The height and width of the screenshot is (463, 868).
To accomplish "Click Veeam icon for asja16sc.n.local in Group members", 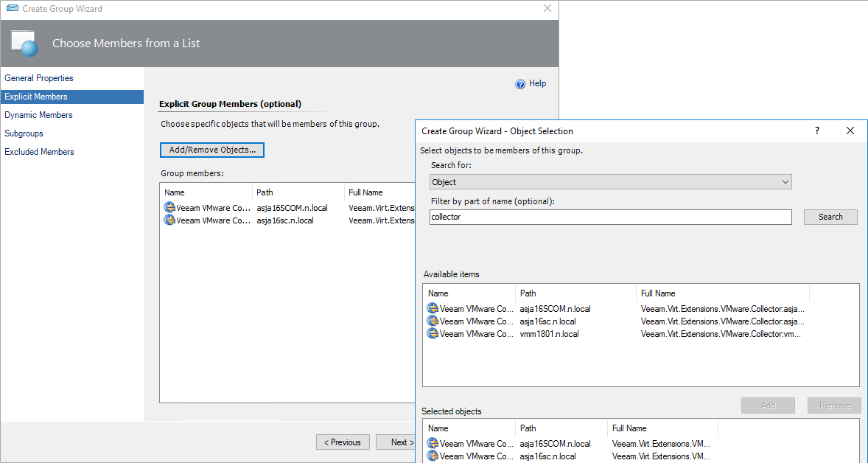I will (169, 220).
